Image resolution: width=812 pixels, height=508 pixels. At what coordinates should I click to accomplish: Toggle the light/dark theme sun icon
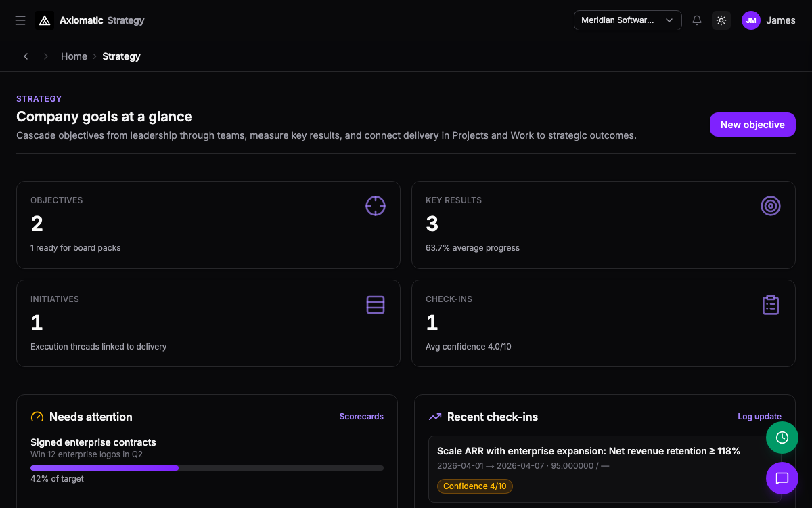pyautogui.click(x=721, y=20)
